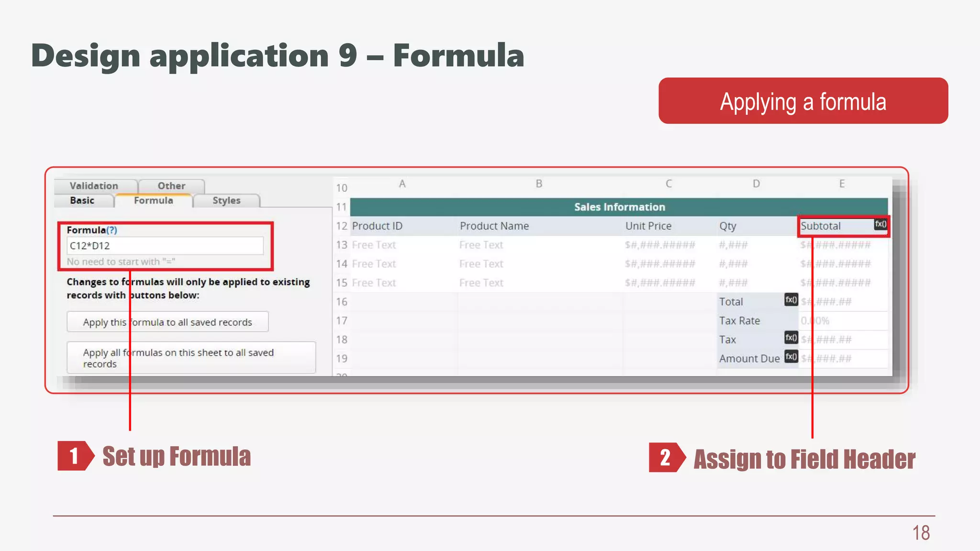Select the Formula tab
This screenshot has height=551, width=980.
pyautogui.click(x=154, y=200)
